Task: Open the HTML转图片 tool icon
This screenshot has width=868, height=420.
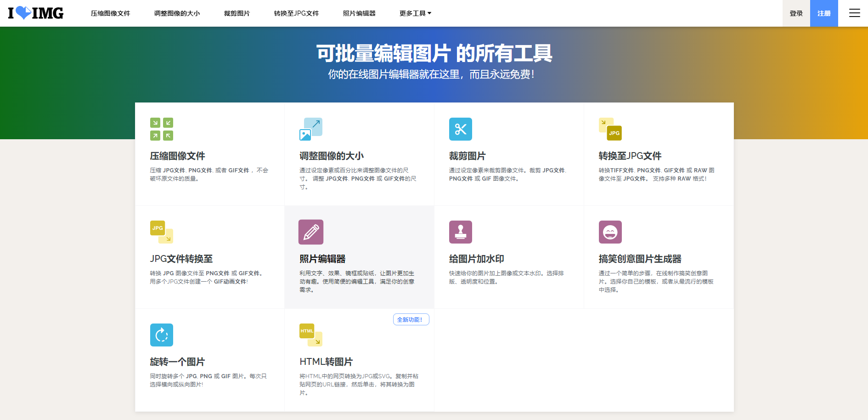Action: click(x=310, y=335)
